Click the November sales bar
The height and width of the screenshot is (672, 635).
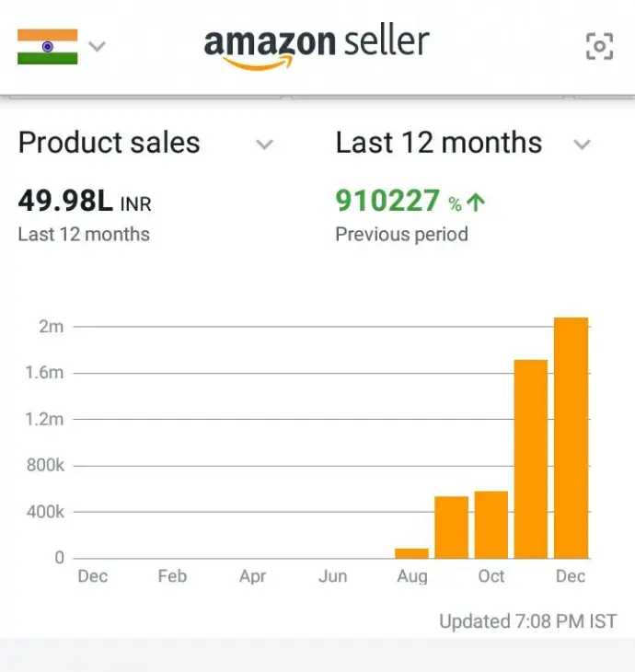531,459
